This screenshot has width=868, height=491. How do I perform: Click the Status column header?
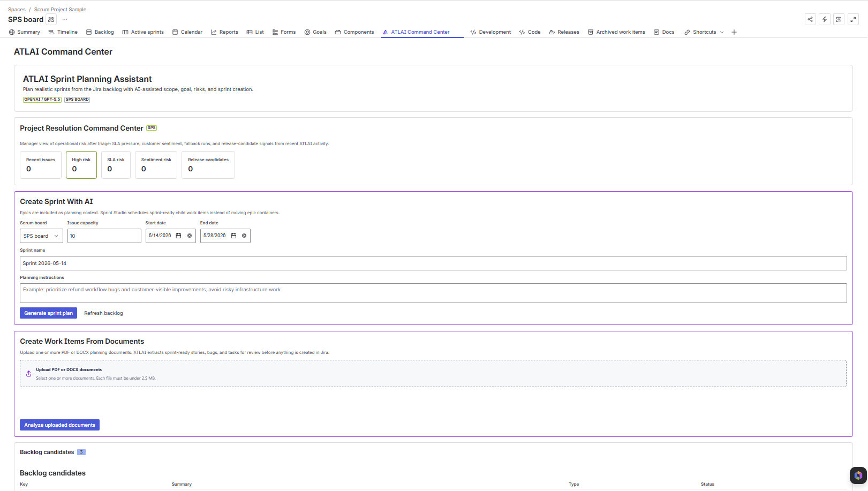708,484
